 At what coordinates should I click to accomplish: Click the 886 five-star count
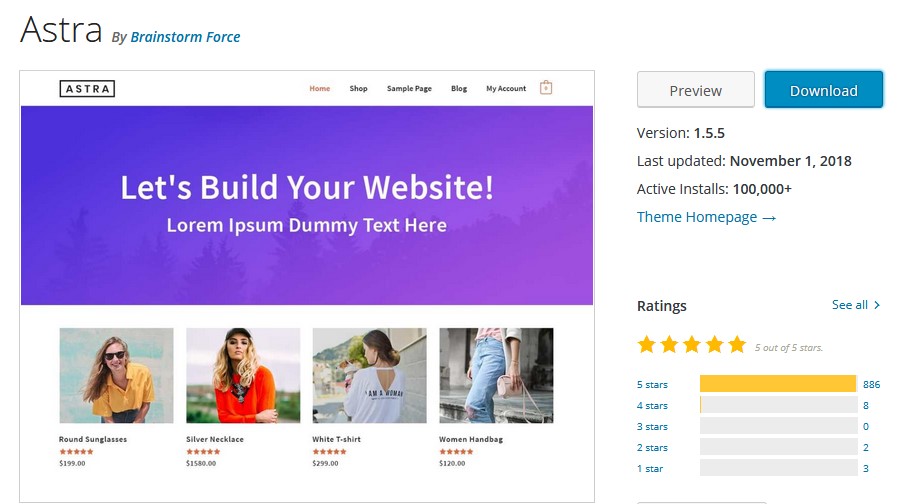coord(871,384)
